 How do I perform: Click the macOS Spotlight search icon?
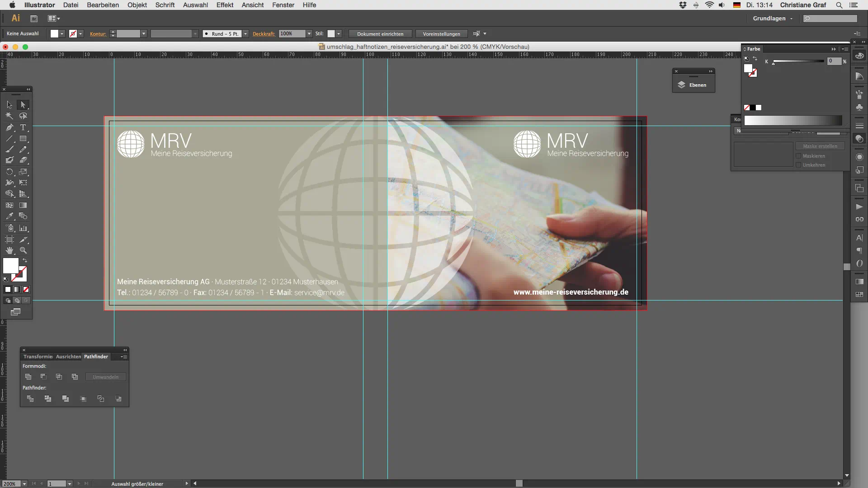point(839,5)
